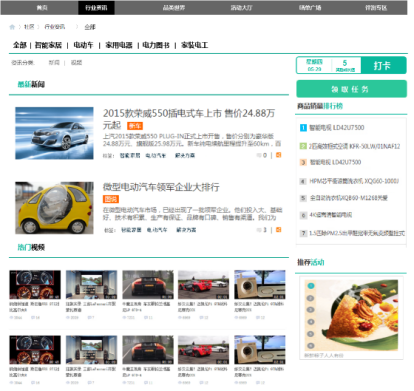Open the first top navigation item on the dark bar

(x=42, y=8)
